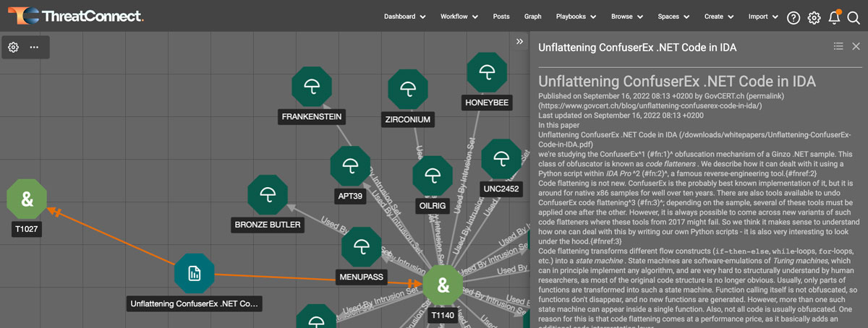
Task: Expand the Playbooks dropdown
Action: [576, 17]
